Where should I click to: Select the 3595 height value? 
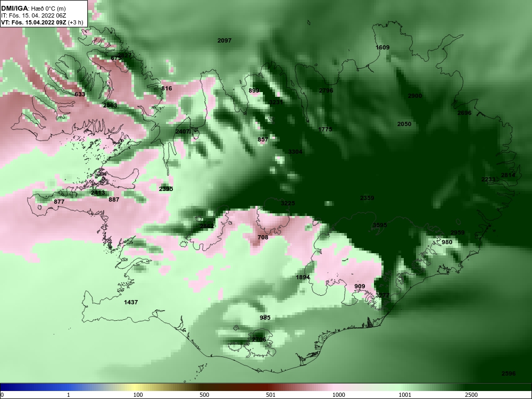click(380, 225)
